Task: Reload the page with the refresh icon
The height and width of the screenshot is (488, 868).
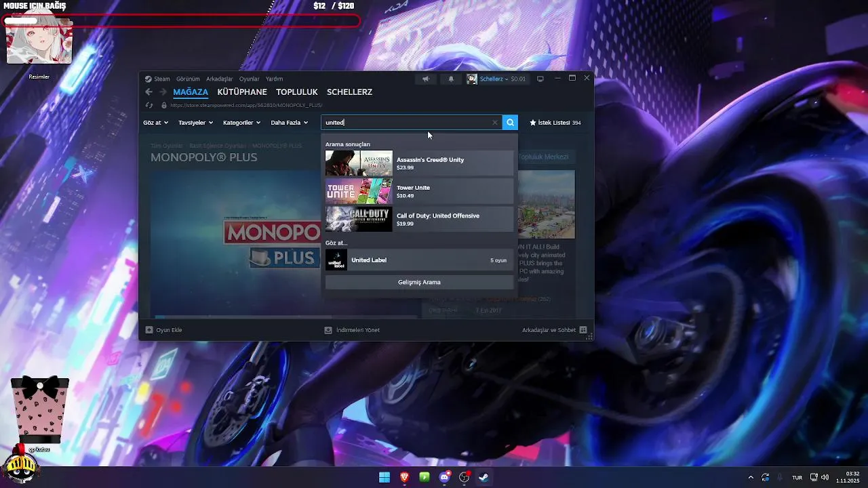Action: 149,105
